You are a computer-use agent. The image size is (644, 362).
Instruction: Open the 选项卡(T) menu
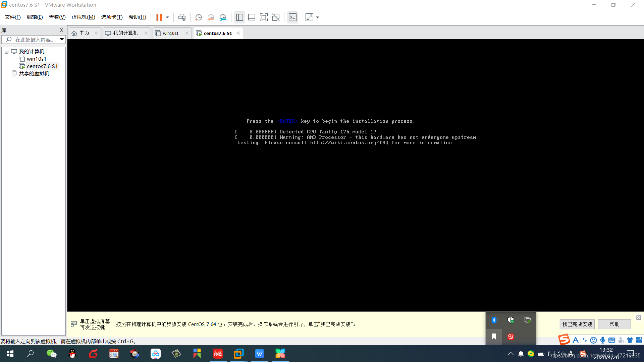pyautogui.click(x=112, y=17)
